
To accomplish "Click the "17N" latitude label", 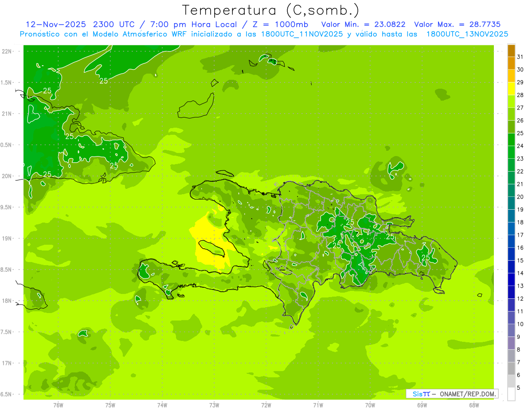I will click(8, 363).
